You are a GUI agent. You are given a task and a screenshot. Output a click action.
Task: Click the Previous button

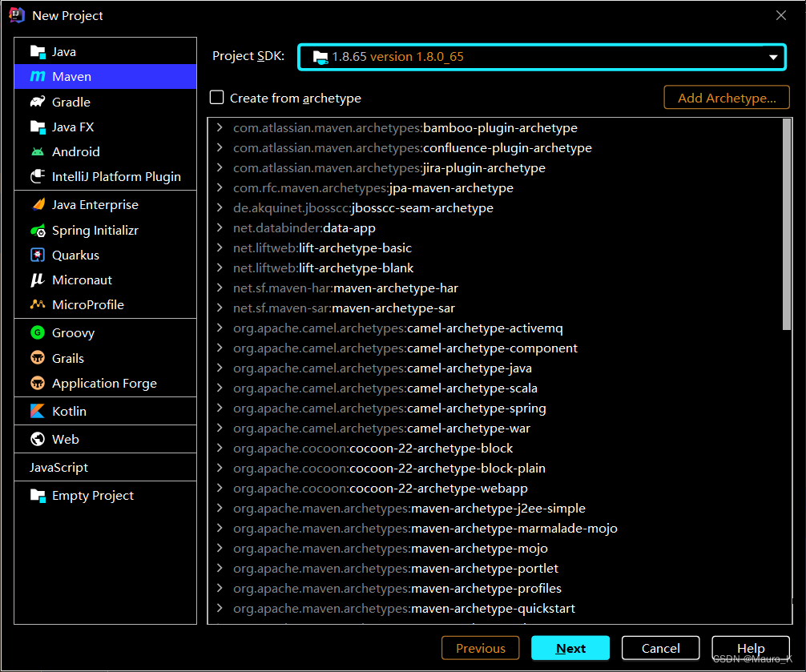click(x=480, y=648)
